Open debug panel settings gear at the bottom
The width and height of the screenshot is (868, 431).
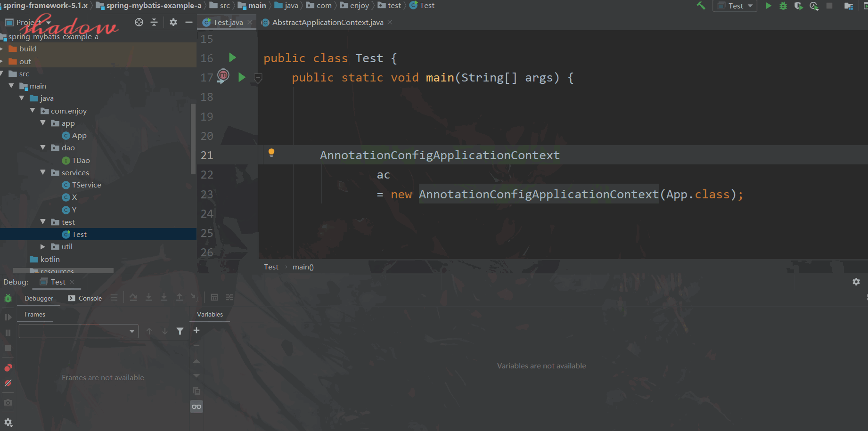click(x=8, y=423)
